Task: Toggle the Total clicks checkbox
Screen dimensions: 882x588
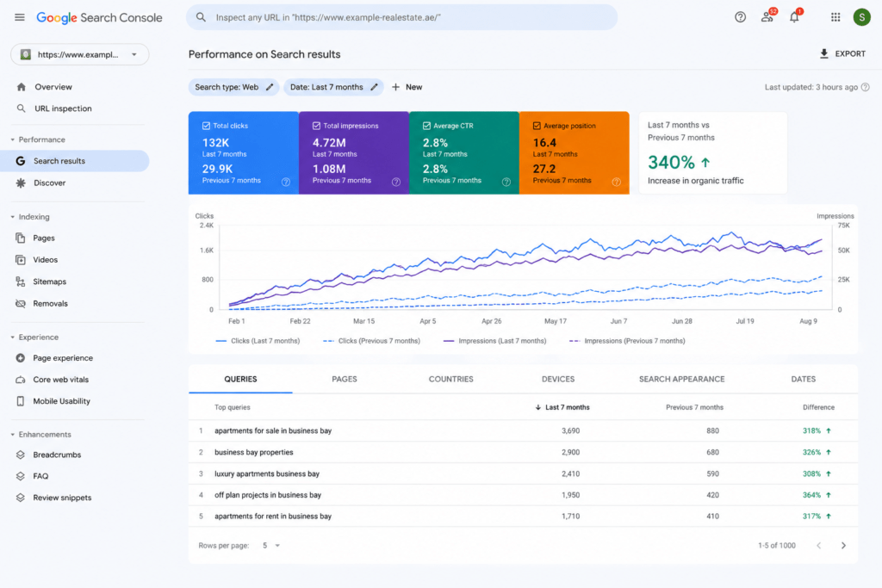Action: pyautogui.click(x=206, y=126)
